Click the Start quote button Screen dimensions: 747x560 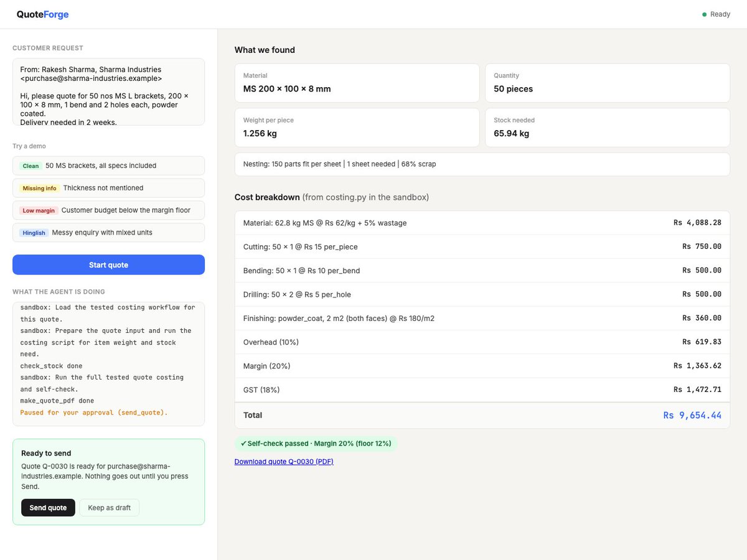108,264
